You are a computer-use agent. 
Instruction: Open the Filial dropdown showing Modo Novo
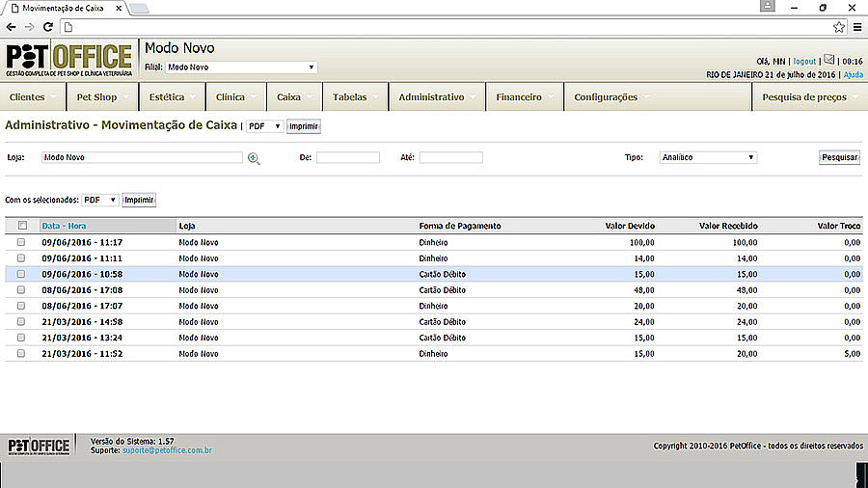tap(241, 68)
